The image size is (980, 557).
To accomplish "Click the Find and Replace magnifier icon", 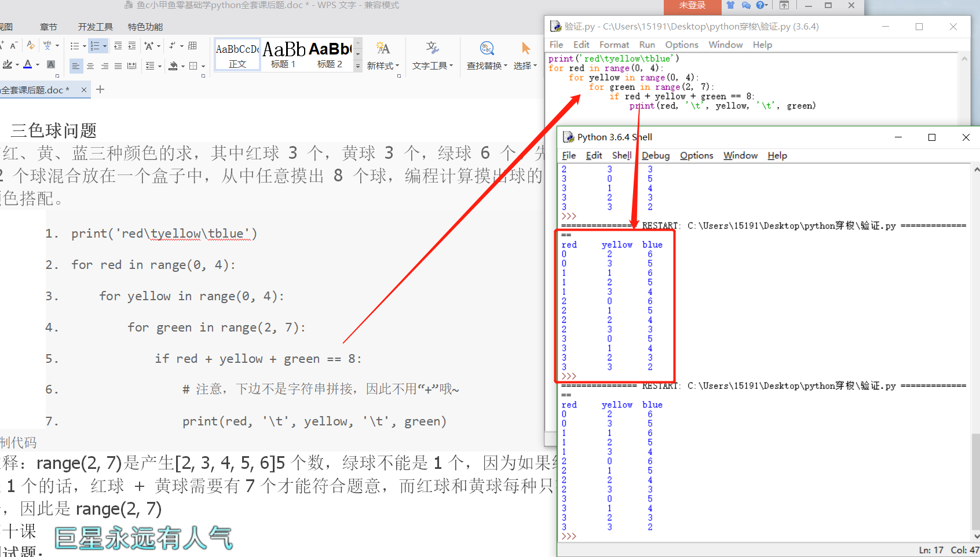I will click(x=487, y=48).
